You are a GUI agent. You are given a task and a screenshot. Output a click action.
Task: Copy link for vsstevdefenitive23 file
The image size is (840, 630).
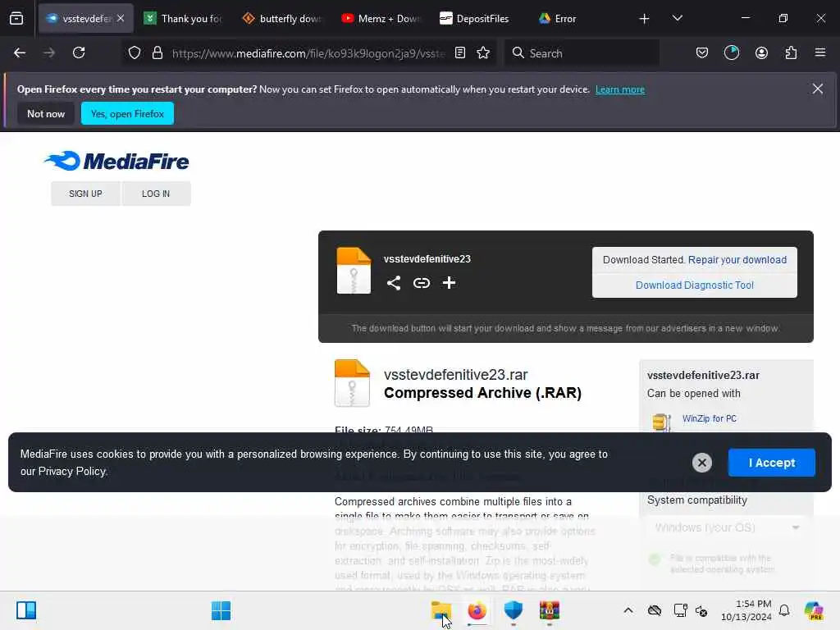(422, 283)
